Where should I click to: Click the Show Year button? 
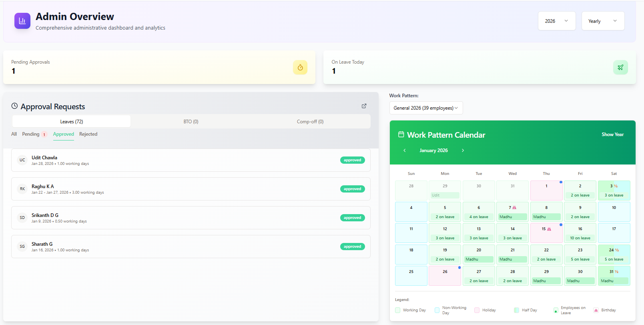point(612,134)
